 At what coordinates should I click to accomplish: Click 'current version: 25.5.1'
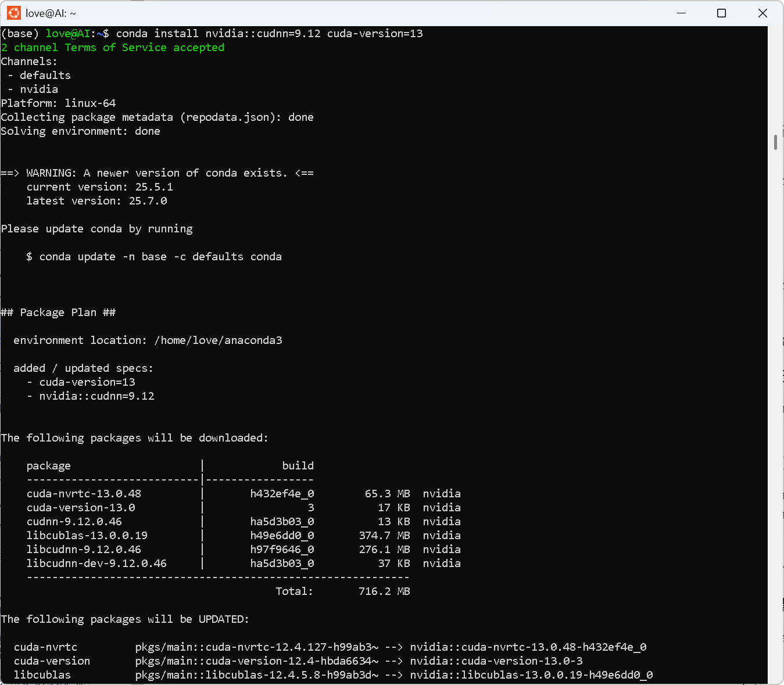coord(100,187)
